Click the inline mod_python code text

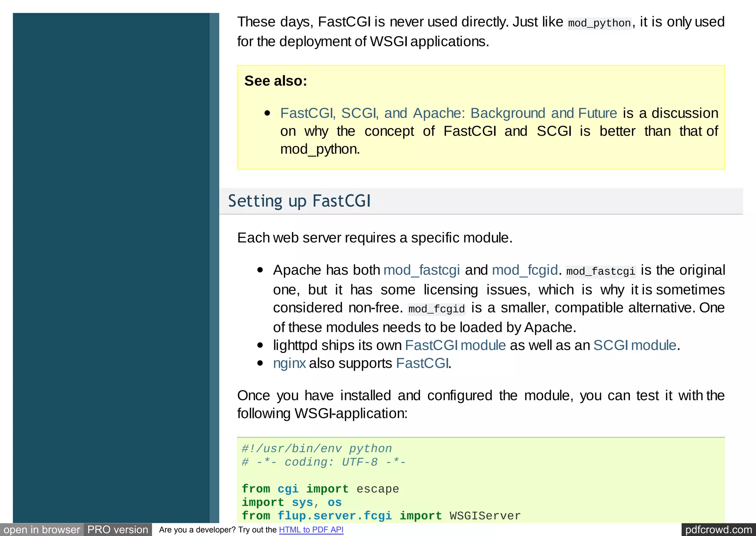599,23
